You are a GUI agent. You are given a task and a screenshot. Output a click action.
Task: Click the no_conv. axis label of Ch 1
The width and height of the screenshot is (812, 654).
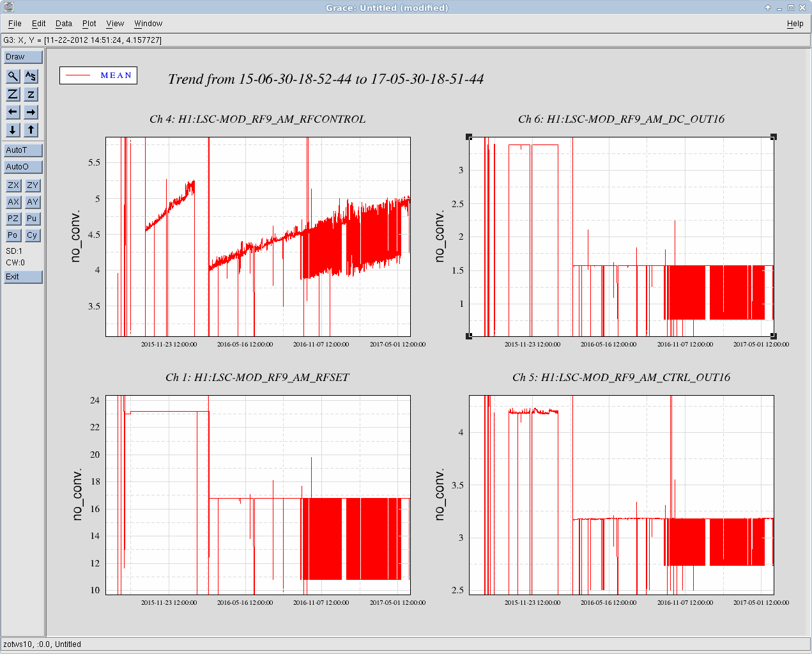coord(77,494)
